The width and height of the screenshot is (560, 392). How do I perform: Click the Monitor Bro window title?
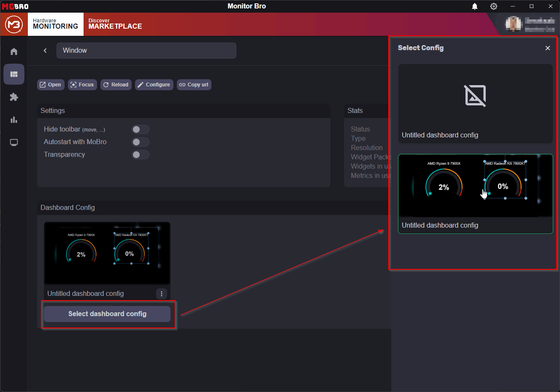click(x=247, y=6)
